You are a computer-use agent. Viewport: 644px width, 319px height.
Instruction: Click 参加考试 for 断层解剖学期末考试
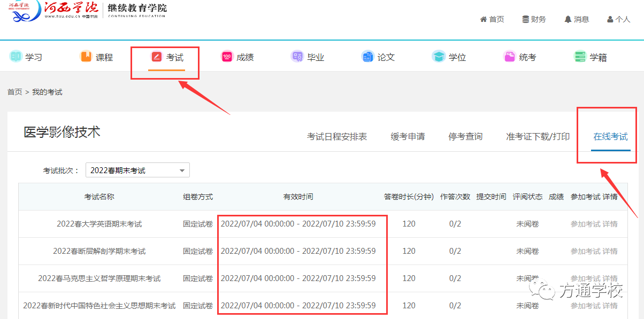pyautogui.click(x=585, y=251)
